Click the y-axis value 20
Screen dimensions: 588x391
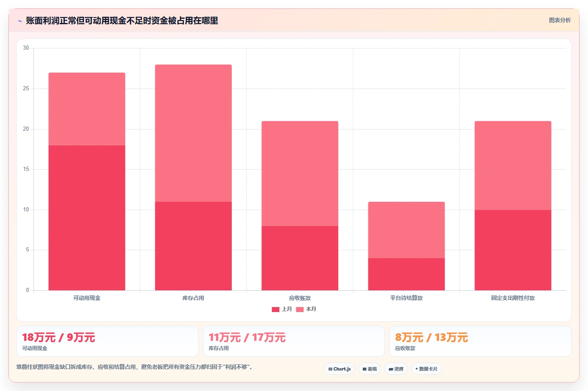click(26, 129)
